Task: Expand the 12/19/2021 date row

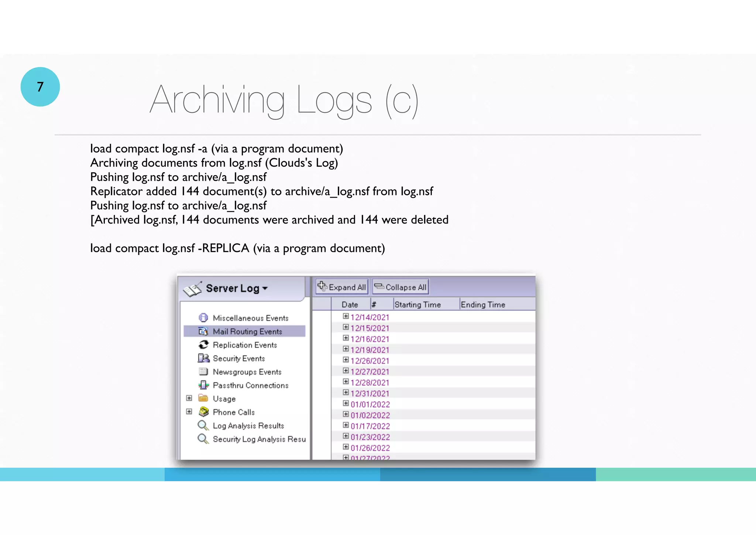Action: coord(346,349)
